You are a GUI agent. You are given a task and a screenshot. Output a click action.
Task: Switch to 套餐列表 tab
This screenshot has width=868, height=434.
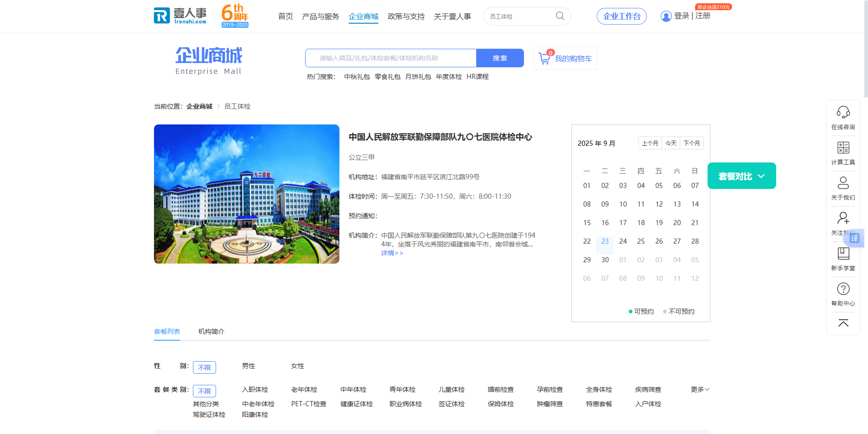tap(167, 331)
